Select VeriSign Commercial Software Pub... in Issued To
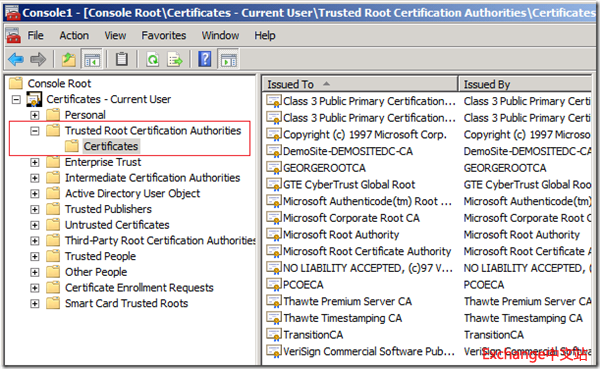The image size is (600, 369). click(369, 351)
